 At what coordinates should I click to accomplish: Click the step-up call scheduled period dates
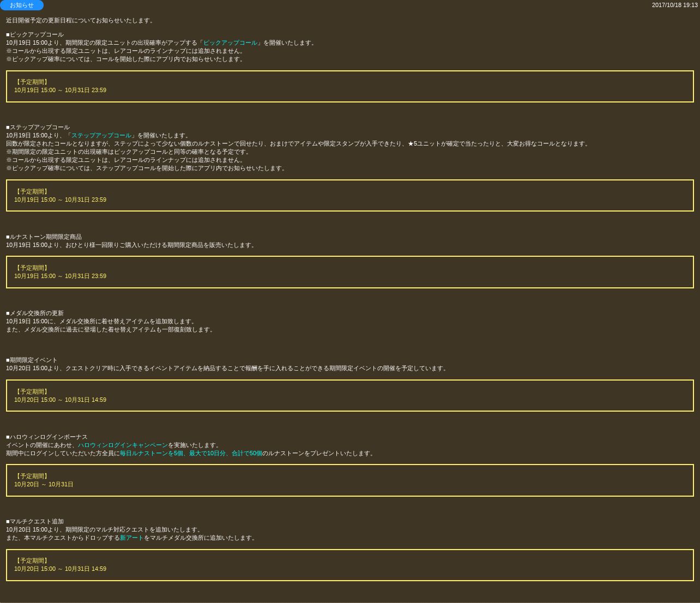(60, 200)
